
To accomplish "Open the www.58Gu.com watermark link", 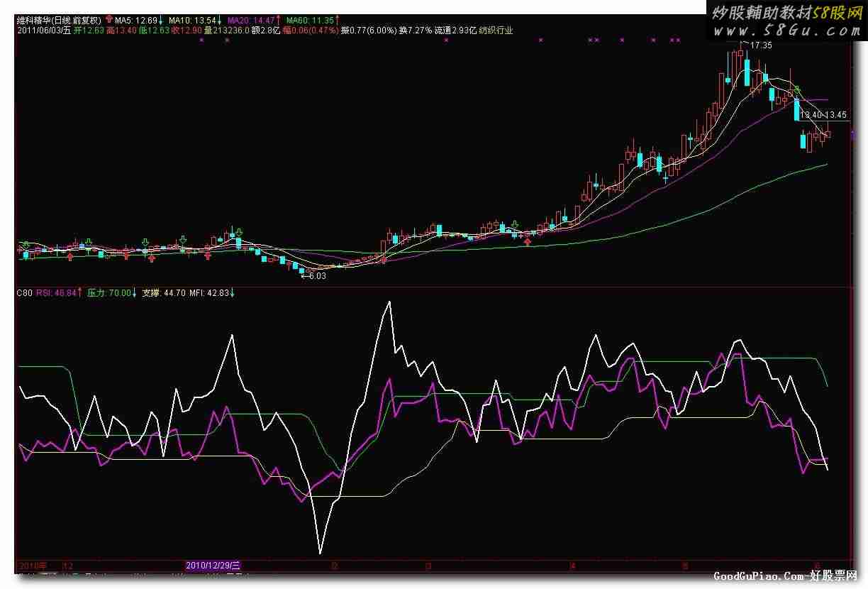I will pos(786,31).
